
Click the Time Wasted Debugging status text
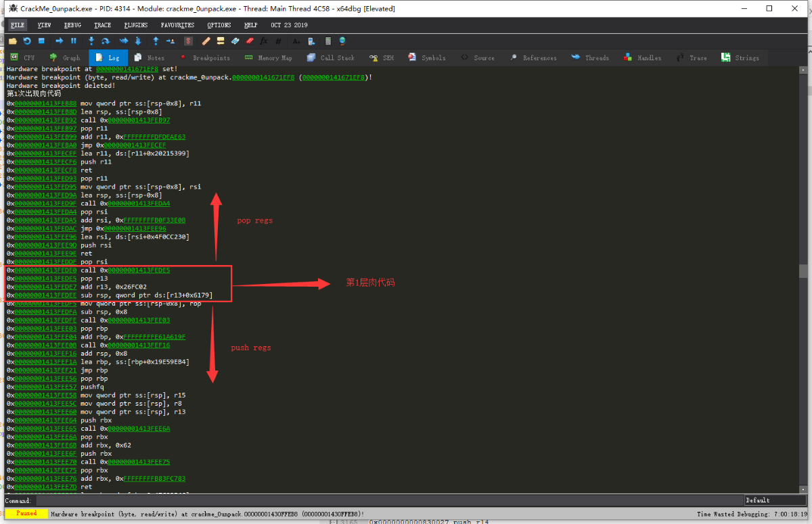(x=751, y=514)
